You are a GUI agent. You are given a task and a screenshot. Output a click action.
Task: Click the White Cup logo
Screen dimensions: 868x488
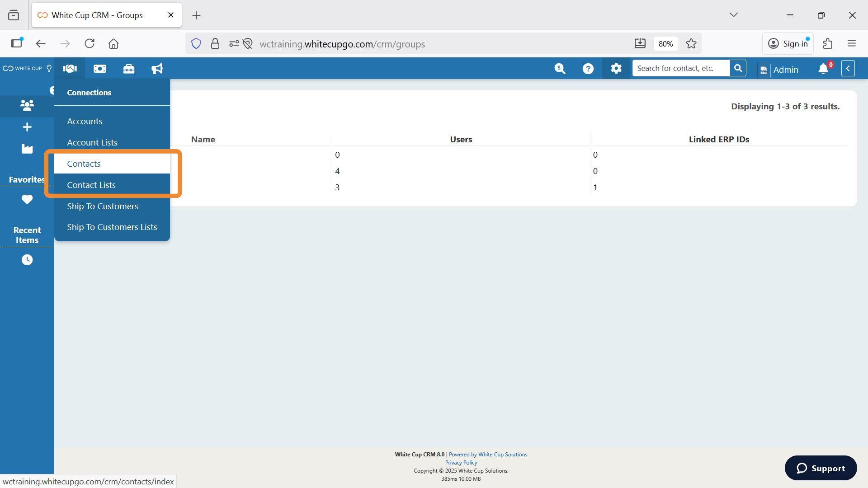22,69
